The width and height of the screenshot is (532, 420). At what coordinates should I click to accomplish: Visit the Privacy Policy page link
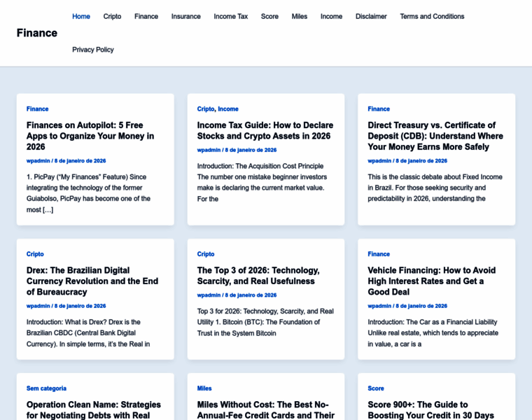93,50
